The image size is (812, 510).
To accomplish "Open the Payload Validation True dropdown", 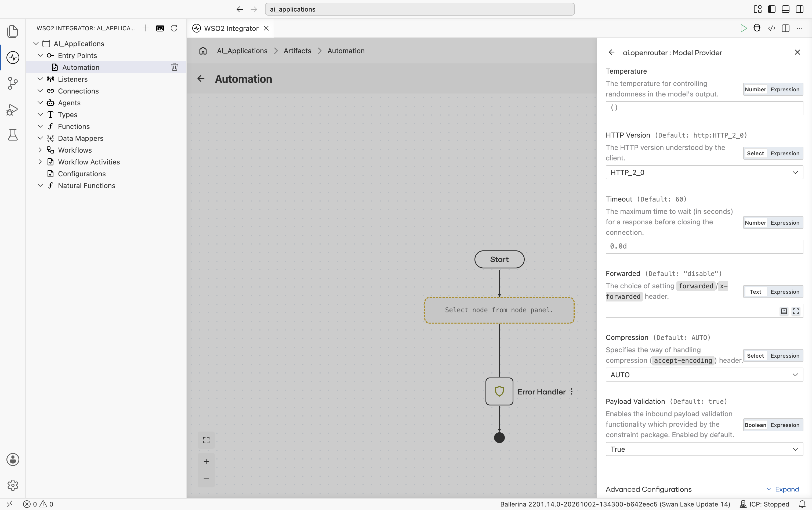I will tap(704, 449).
